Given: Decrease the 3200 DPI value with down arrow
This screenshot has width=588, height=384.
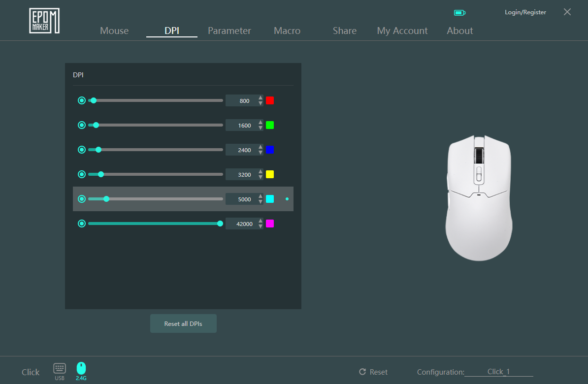Looking at the screenshot, I should 261,177.
